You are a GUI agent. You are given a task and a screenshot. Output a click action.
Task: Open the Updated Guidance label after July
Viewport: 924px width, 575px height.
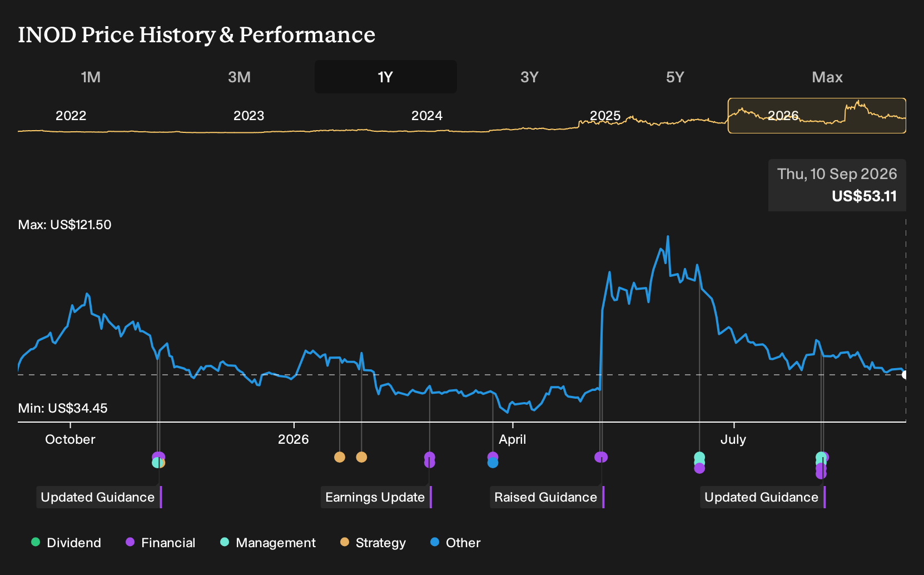[762, 497]
